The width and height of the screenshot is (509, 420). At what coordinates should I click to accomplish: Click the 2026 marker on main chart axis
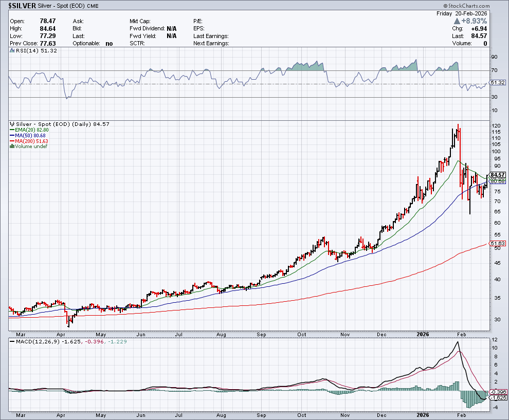click(422, 334)
